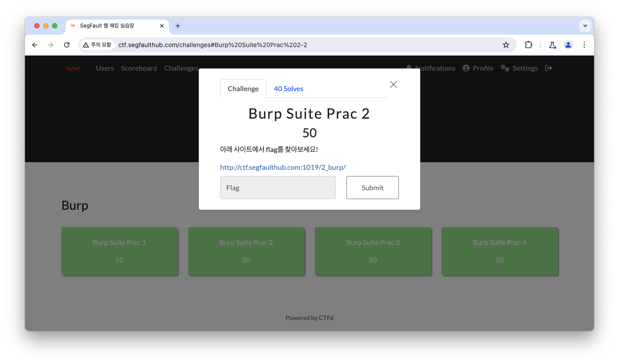Open the Burp Suite Prac 3 challenge card
The height and width of the screenshot is (364, 619).
[x=373, y=251]
